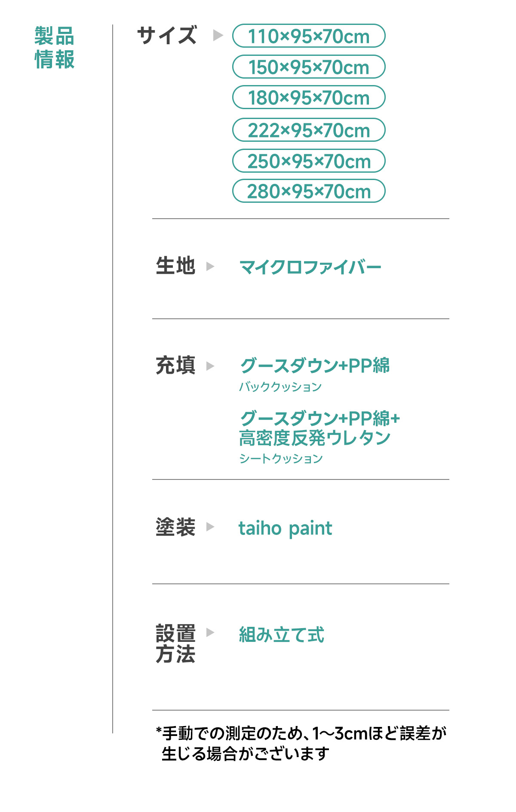Click the バッククッション sub-label
This screenshot has height=812, width=516.
[x=280, y=387]
